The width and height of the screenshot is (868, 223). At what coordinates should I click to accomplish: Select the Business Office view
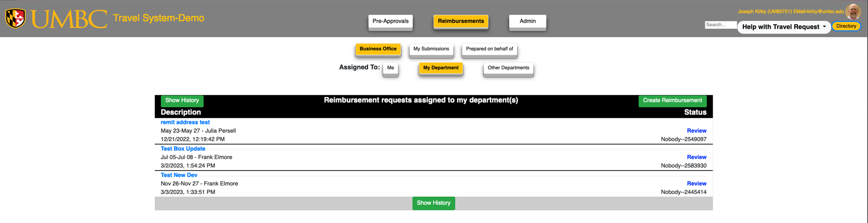378,49
